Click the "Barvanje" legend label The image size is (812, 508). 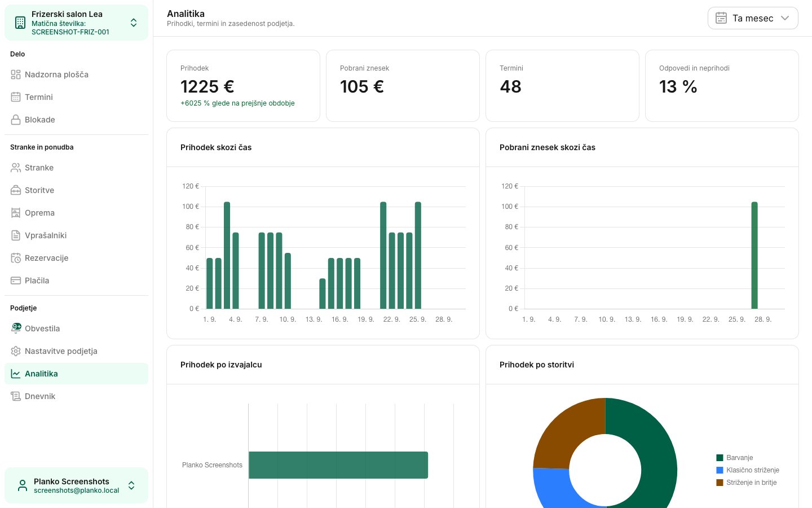coord(740,458)
